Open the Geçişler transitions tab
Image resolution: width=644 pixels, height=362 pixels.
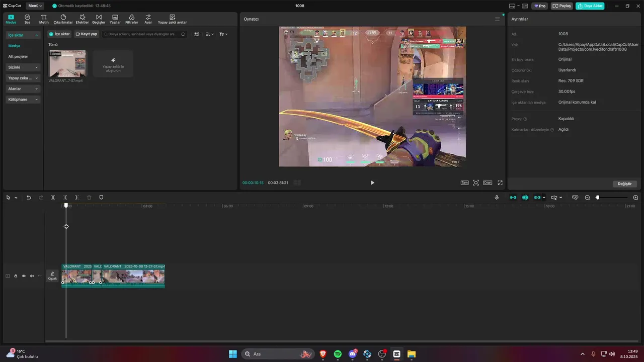[99, 19]
